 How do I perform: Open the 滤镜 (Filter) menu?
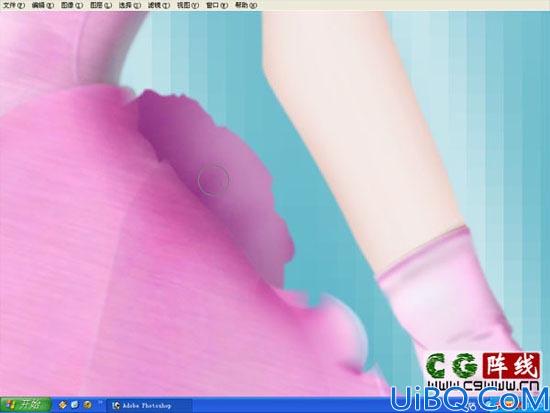click(x=159, y=5)
